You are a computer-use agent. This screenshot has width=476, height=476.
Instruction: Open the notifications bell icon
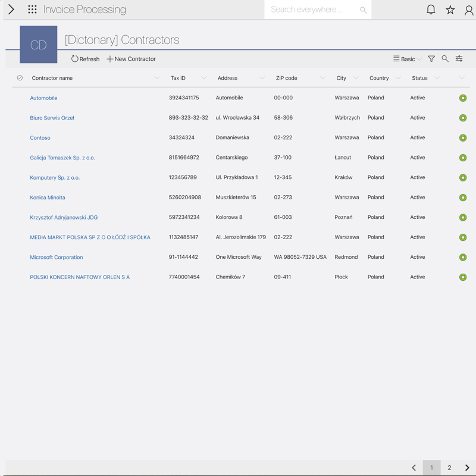pyautogui.click(x=431, y=10)
